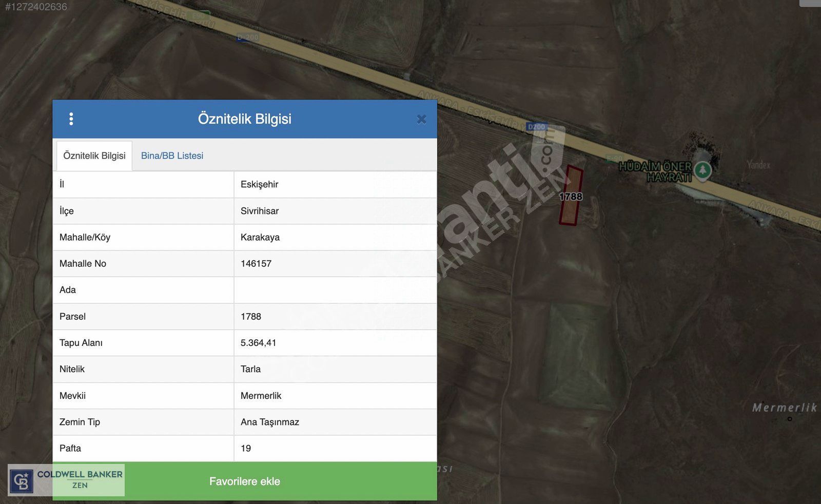Viewport: 821px width, 504px height.
Task: Select the Öznitelik Bilgisi tab
Action: pos(94,156)
